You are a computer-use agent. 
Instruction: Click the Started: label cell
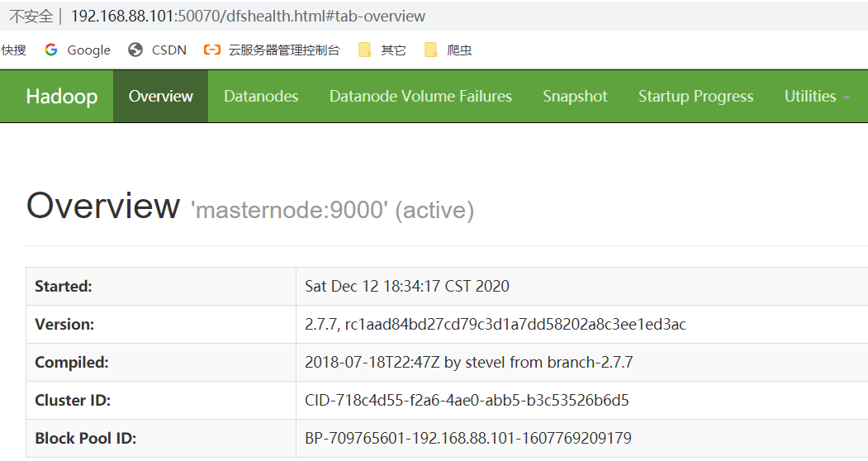pos(161,287)
